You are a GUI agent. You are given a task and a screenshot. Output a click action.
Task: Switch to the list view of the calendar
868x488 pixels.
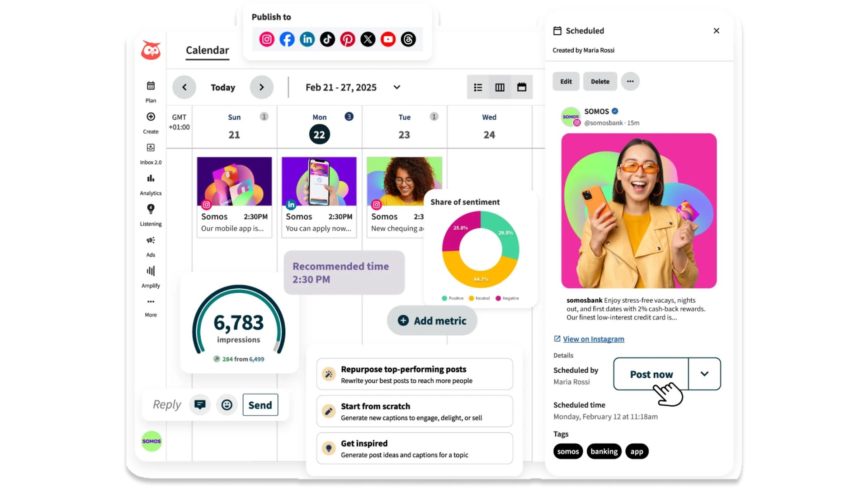478,87
